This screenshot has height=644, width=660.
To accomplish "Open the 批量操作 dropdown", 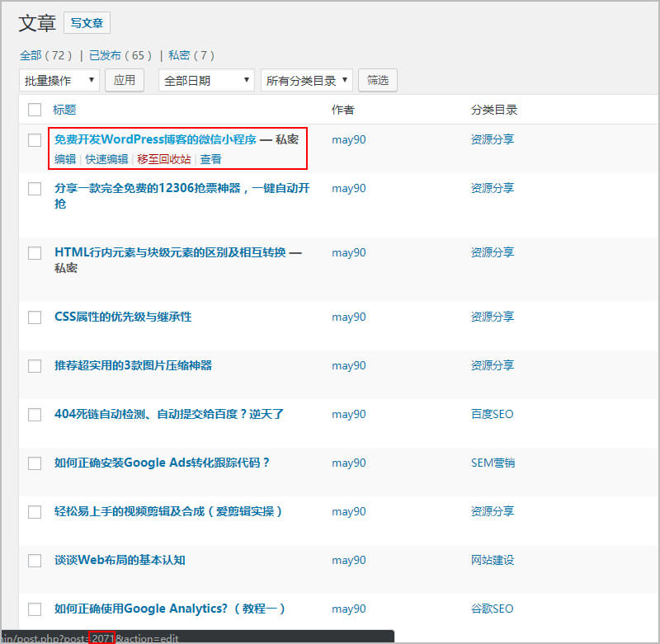I will [59, 80].
